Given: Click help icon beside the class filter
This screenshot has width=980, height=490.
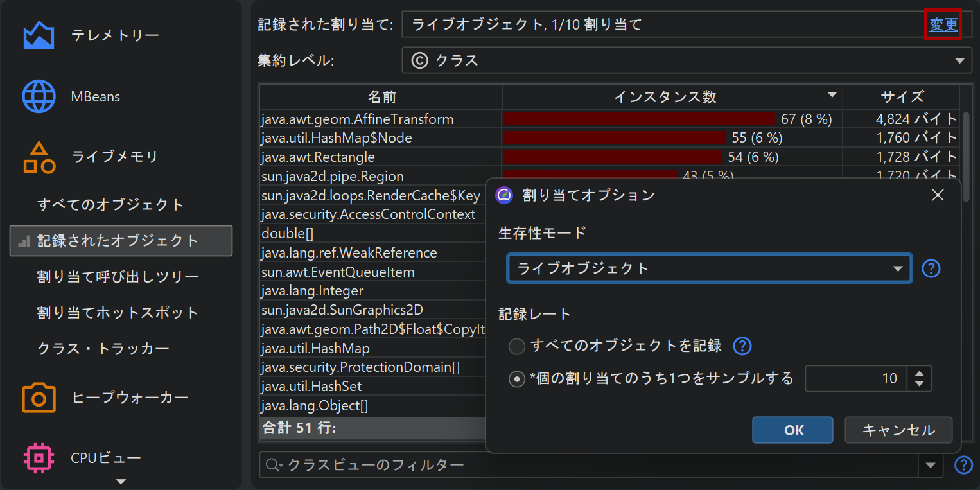Looking at the screenshot, I should (963, 465).
